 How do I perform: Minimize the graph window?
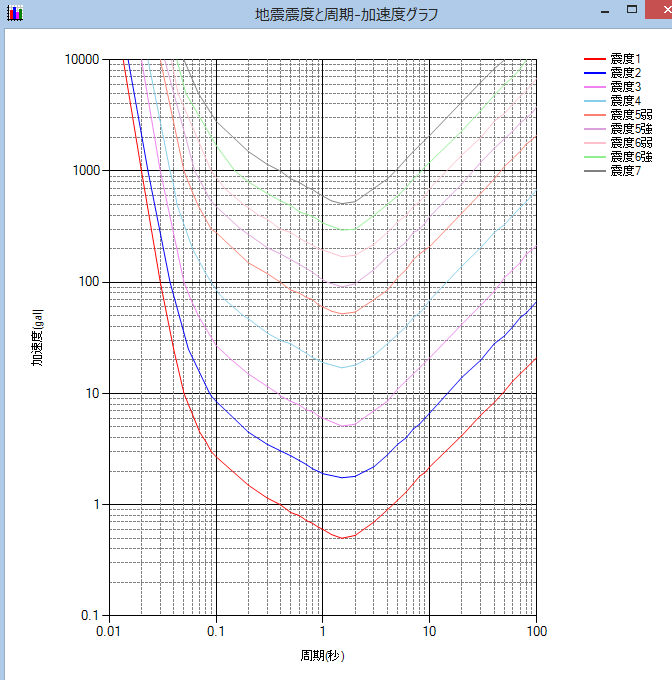click(604, 10)
